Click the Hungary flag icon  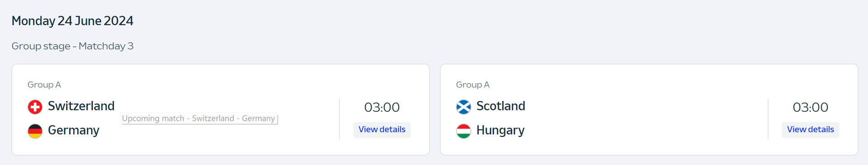click(463, 131)
